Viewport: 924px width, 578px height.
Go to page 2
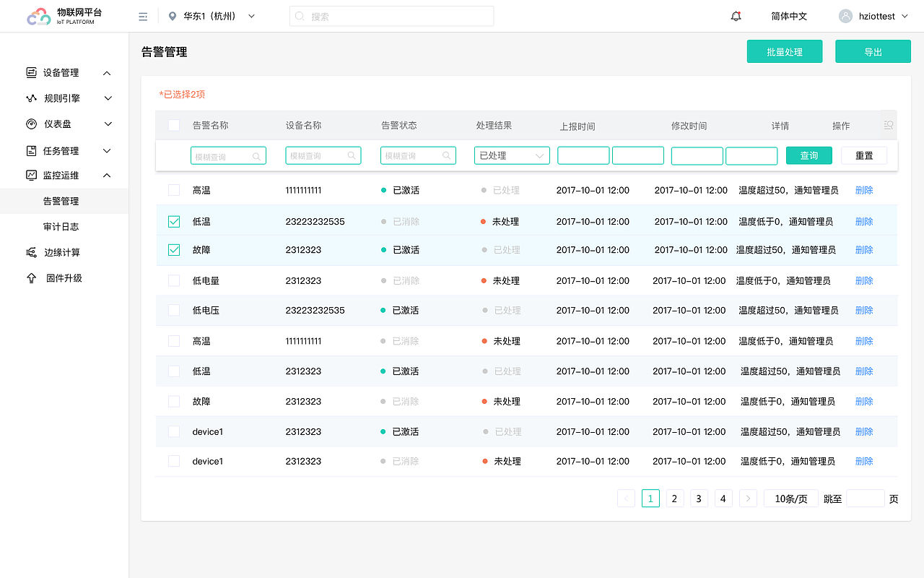pyautogui.click(x=675, y=499)
